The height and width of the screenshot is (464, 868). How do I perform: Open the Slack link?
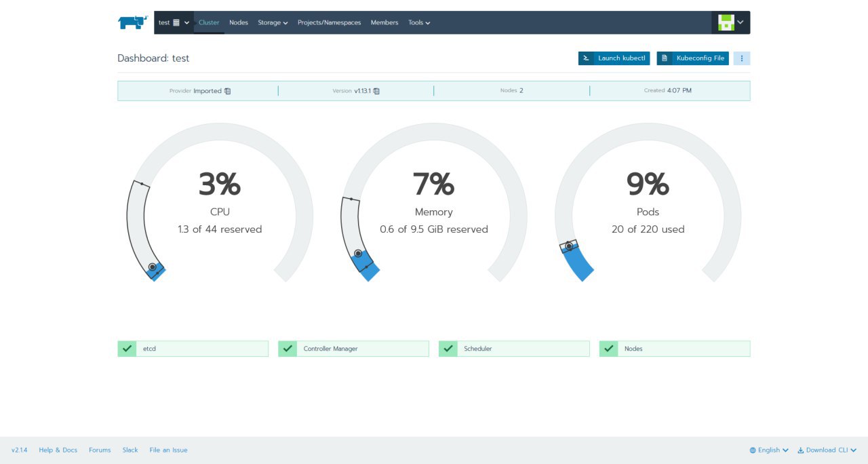click(130, 450)
